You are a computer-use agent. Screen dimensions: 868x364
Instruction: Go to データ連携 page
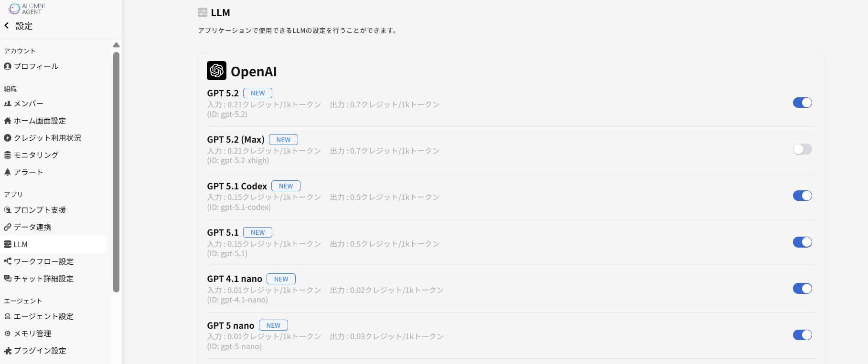(x=54, y=227)
